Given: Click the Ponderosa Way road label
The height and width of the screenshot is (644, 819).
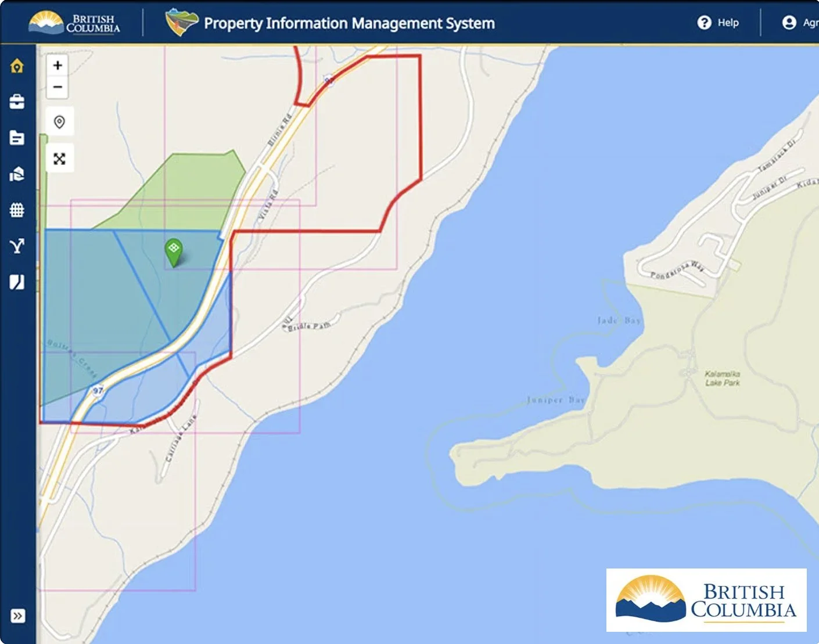Looking at the screenshot, I should (677, 271).
